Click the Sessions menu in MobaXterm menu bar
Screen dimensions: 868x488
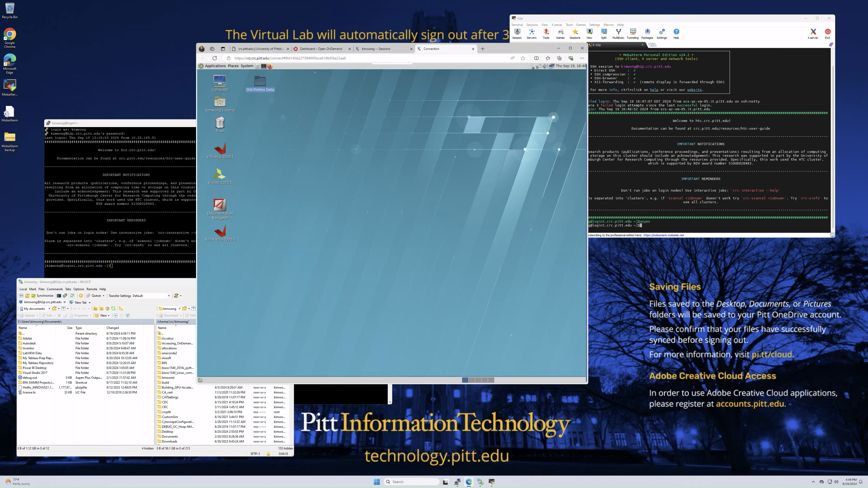click(x=532, y=24)
